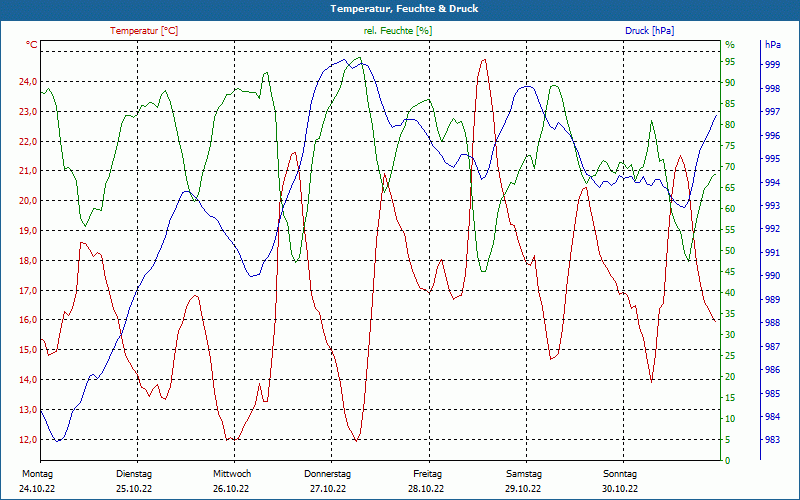Click the '993' pressure axis value
This screenshot has height=500, width=800.
772,206
